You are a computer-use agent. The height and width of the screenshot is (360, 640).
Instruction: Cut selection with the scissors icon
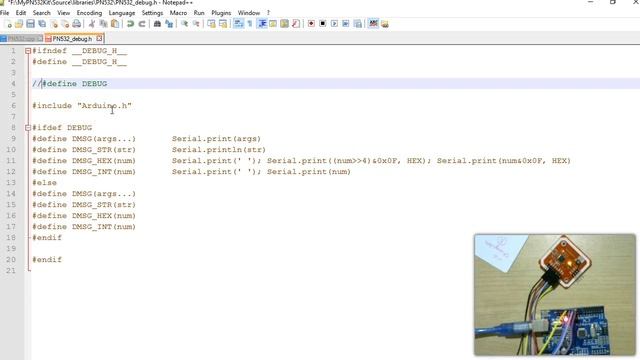[x=92, y=24]
